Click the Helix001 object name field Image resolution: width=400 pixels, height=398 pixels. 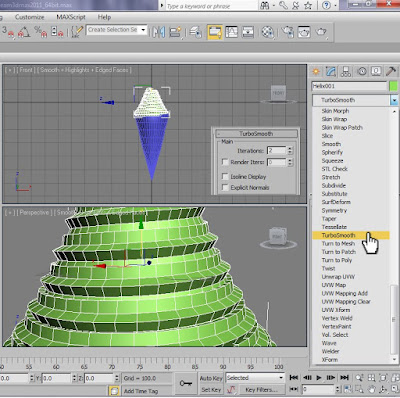point(349,86)
